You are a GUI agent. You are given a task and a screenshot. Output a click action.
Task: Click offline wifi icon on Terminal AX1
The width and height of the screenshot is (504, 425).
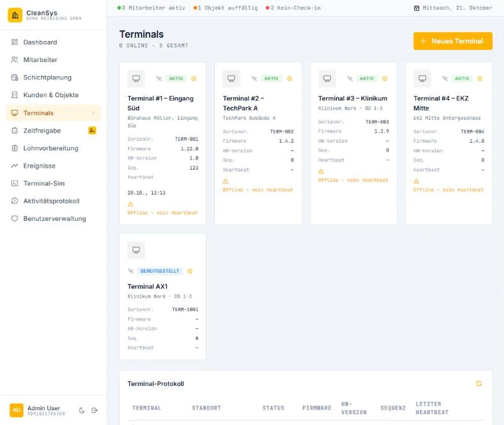[131, 271]
